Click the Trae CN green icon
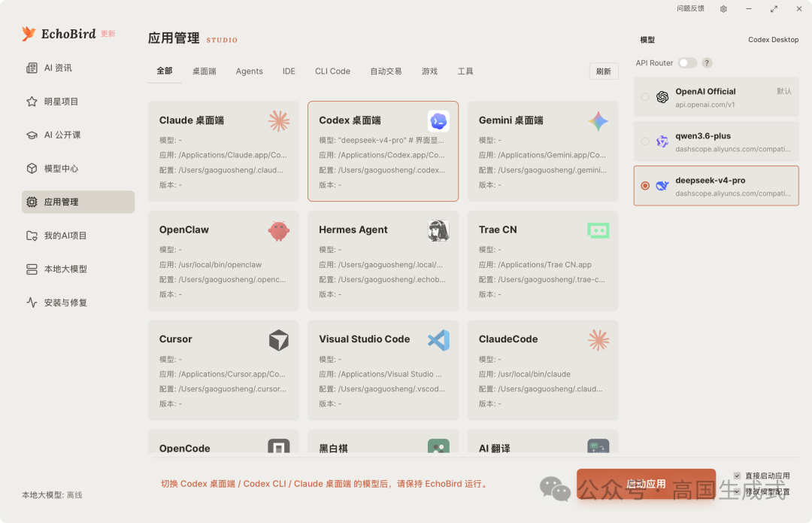 pyautogui.click(x=598, y=231)
